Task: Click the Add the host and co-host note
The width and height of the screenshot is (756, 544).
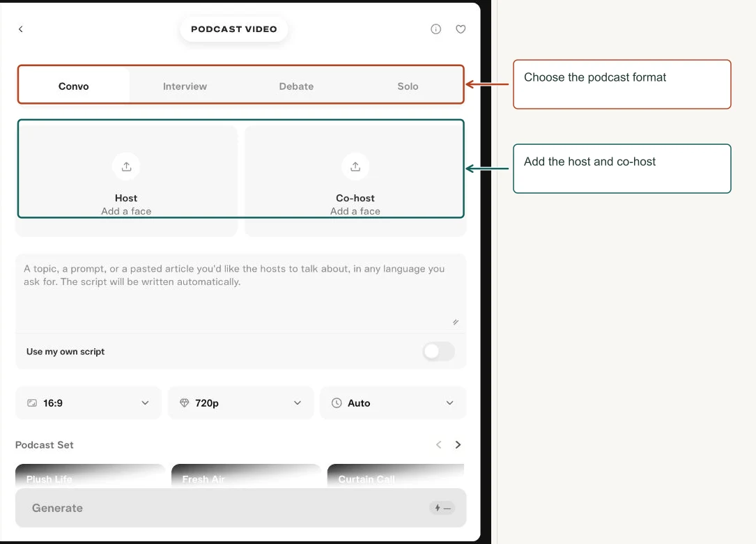Action: [622, 169]
